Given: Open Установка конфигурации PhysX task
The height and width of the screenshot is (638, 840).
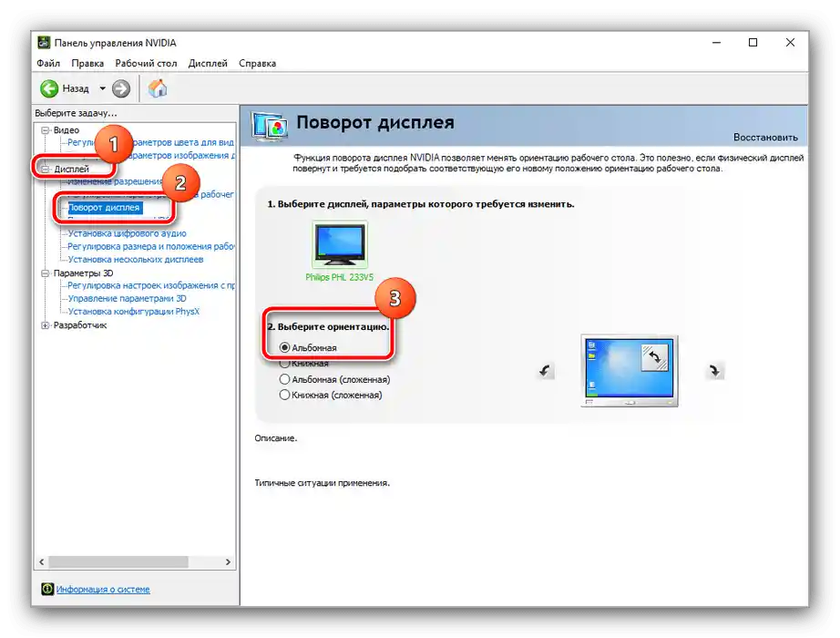Looking at the screenshot, I should coord(133,311).
